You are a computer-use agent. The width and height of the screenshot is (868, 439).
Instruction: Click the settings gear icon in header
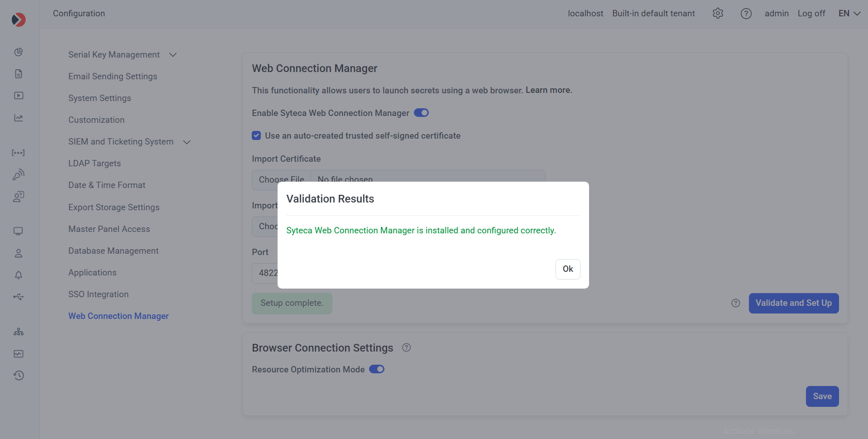[x=718, y=14]
